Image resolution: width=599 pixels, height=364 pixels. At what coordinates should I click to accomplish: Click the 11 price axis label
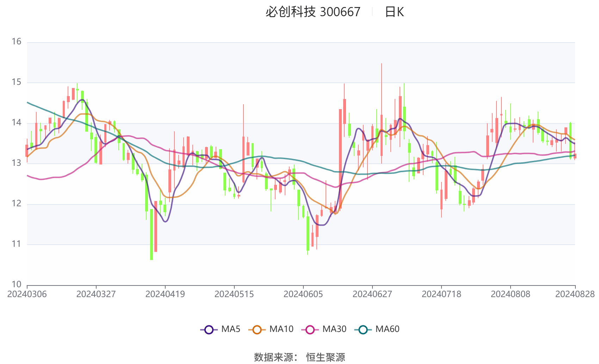(x=17, y=244)
